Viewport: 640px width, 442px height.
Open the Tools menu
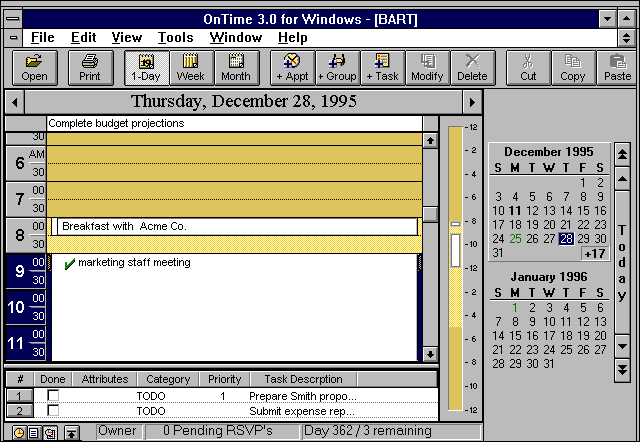coord(175,38)
